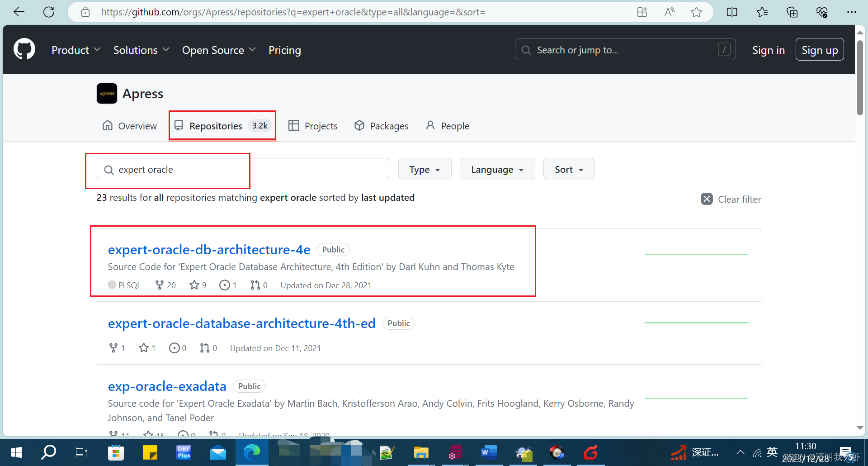868x466 pixels.
Task: Open split screen icon in browser toolbar
Action: coord(732,12)
